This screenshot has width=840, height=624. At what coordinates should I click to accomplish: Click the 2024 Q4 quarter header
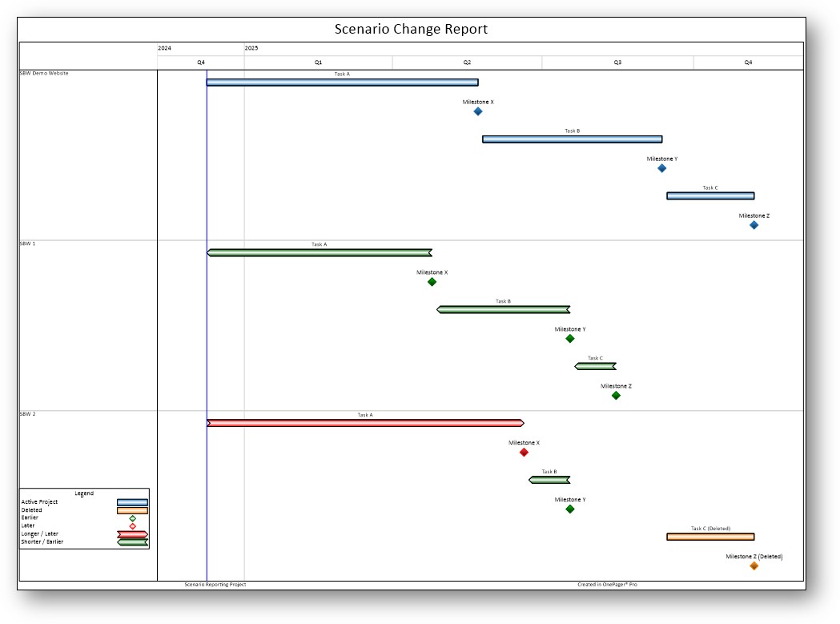[x=201, y=62]
